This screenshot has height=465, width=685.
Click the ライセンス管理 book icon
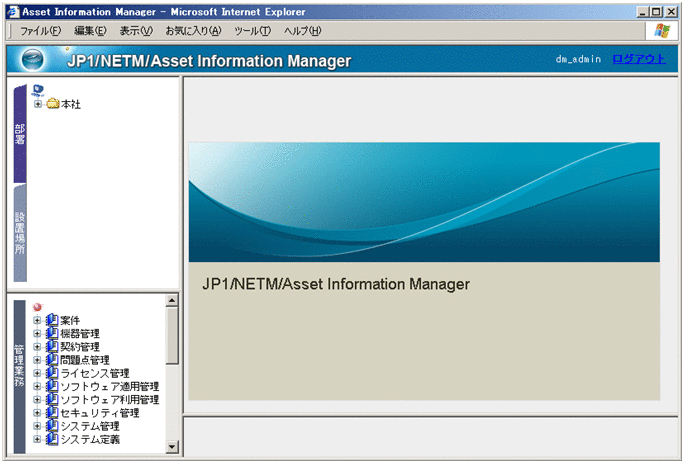52,373
